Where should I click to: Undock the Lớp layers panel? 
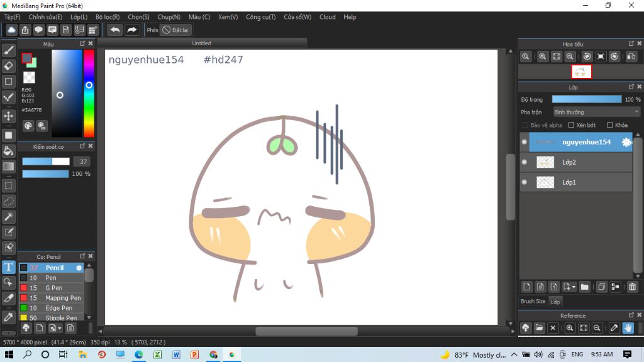(x=631, y=87)
